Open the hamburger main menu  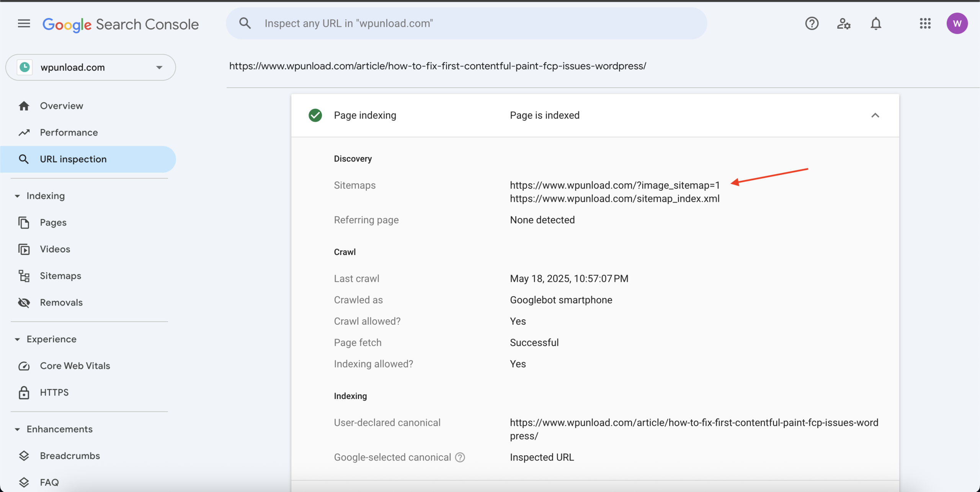tap(24, 24)
